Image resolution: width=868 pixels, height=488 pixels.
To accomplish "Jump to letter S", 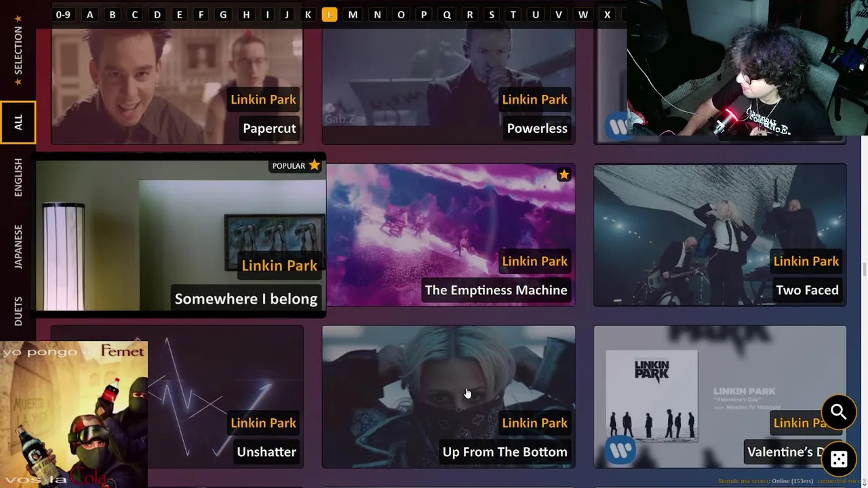I will pyautogui.click(x=492, y=14).
